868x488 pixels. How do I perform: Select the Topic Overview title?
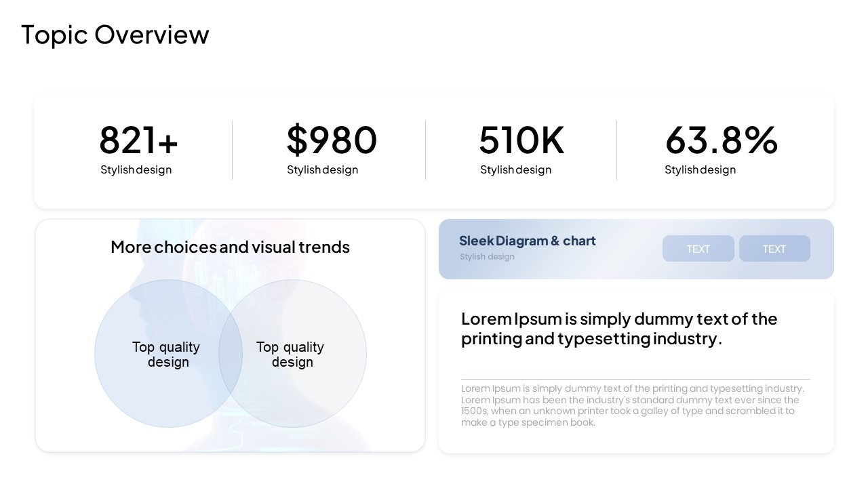point(115,35)
